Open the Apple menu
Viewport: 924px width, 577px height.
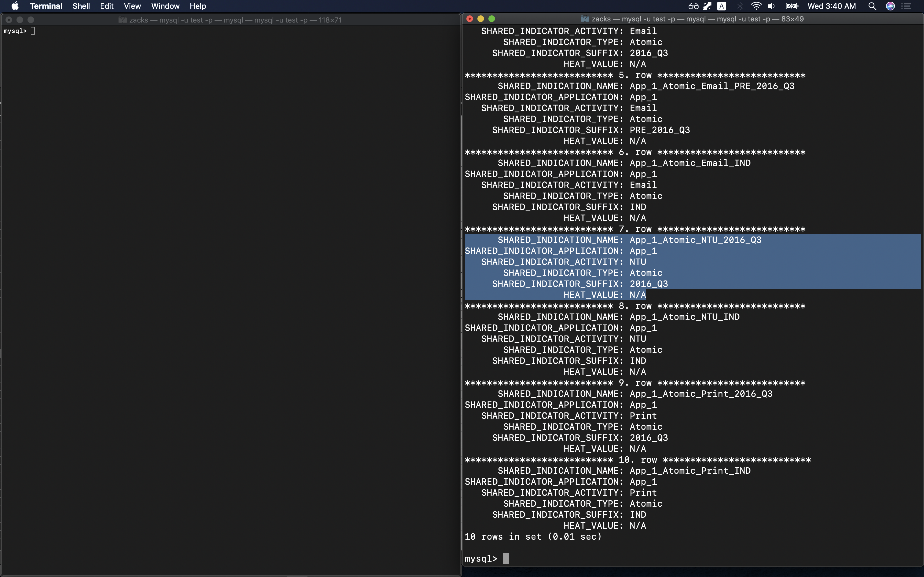click(15, 6)
